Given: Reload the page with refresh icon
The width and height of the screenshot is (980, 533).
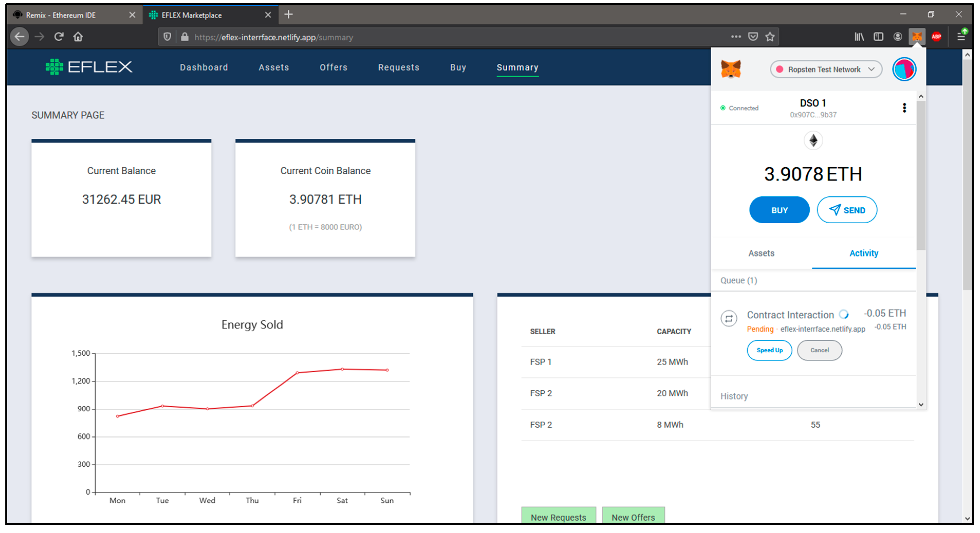Looking at the screenshot, I should tap(59, 37).
